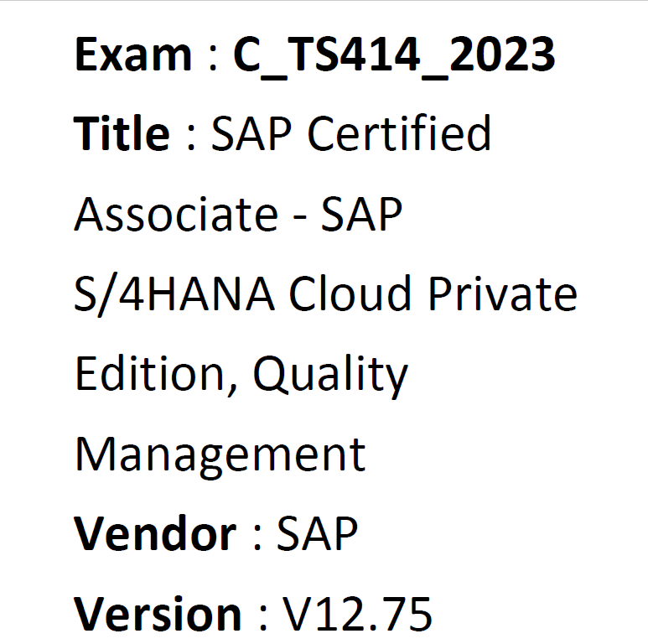Click the bold 'Exam' label

pyautogui.click(x=133, y=55)
